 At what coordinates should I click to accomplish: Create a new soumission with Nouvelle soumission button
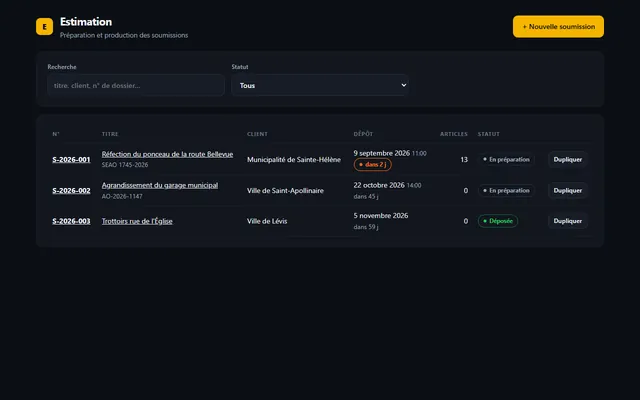click(558, 27)
